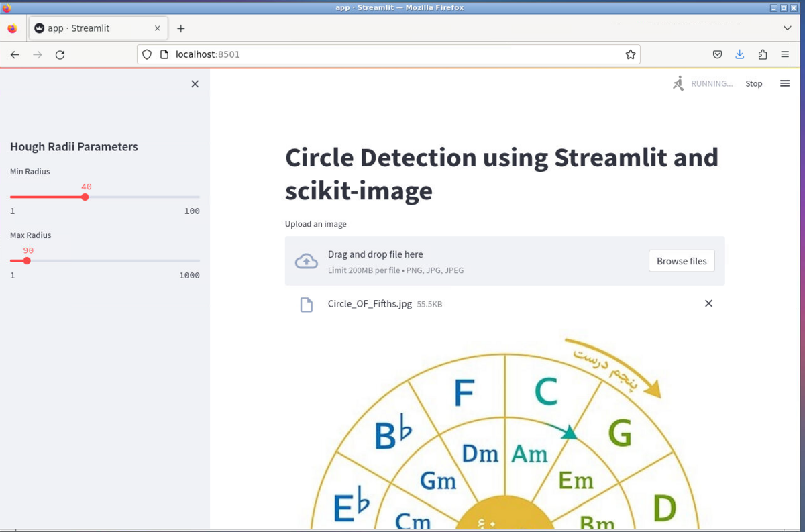Open a new browser tab
The width and height of the screenshot is (805, 532).
[x=180, y=28]
